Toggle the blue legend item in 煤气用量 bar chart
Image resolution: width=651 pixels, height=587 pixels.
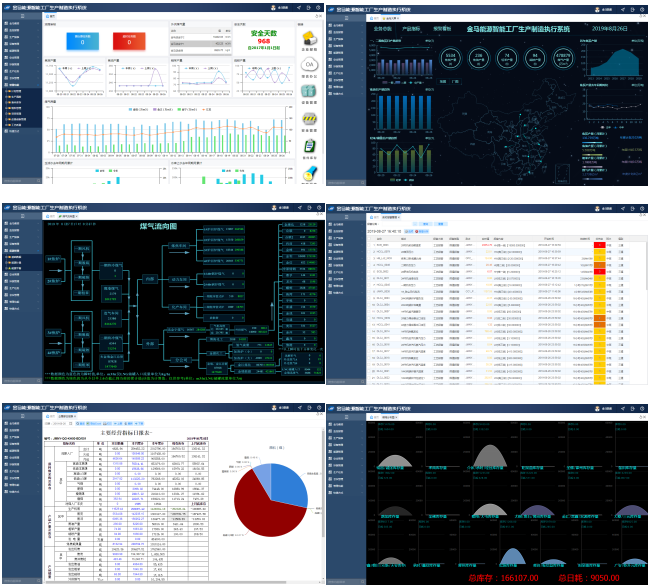[133, 108]
